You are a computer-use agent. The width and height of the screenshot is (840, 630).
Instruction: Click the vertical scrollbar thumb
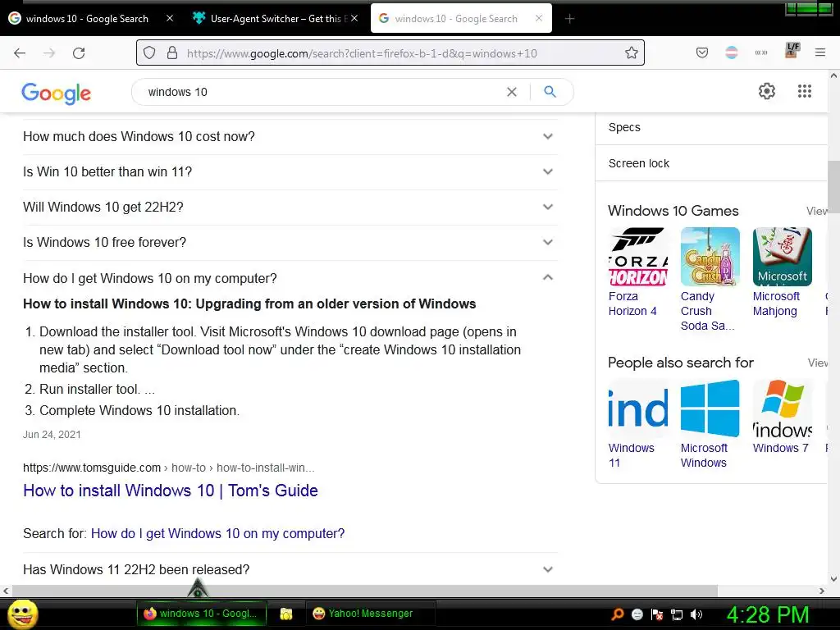click(833, 188)
